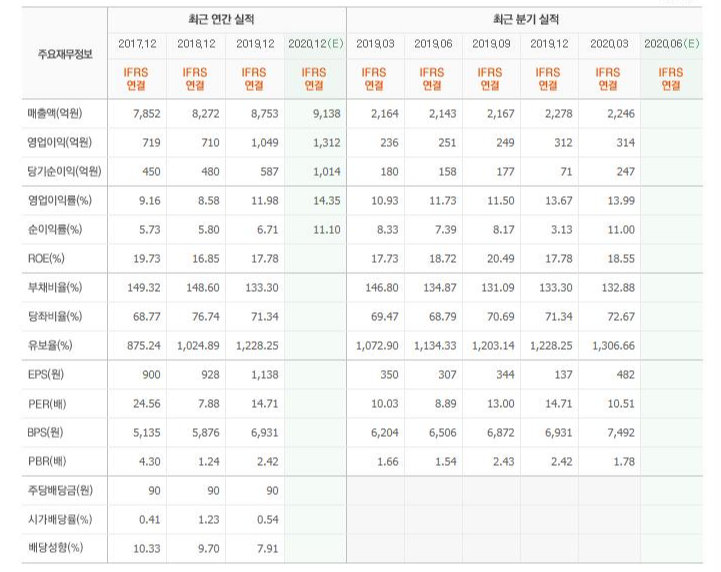Click the 배당성향(%) row label

[x=55, y=548]
